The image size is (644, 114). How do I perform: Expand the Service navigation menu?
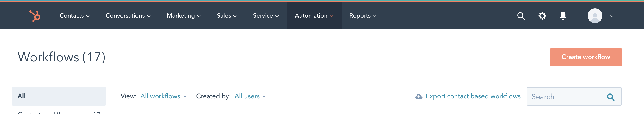click(x=266, y=16)
